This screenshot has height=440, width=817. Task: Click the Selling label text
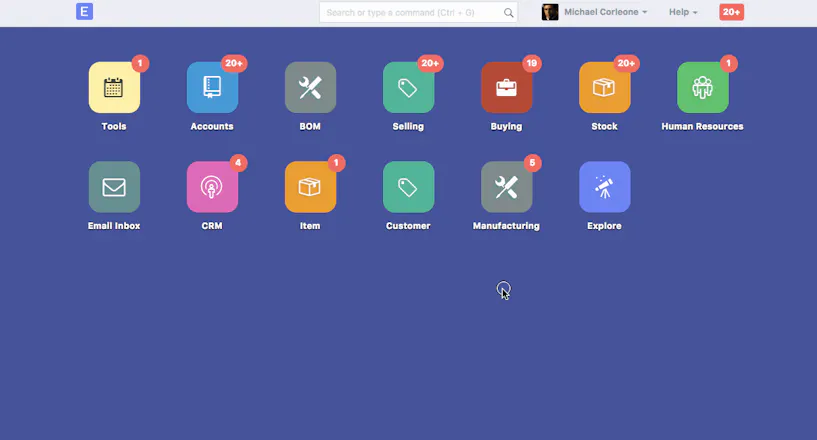click(408, 126)
